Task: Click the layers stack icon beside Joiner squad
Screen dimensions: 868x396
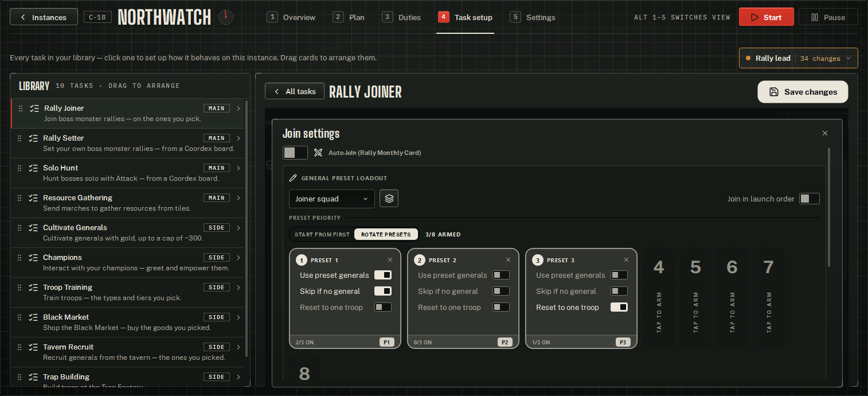Action: [x=389, y=199]
